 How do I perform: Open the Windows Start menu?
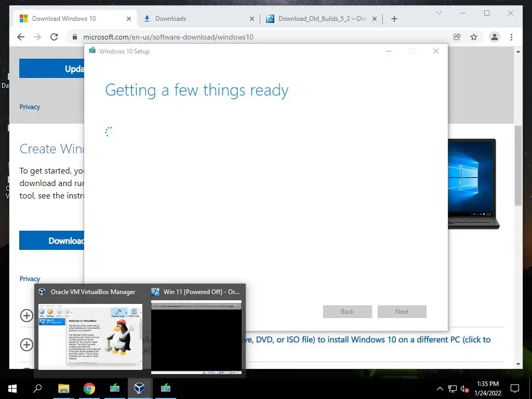(x=12, y=388)
